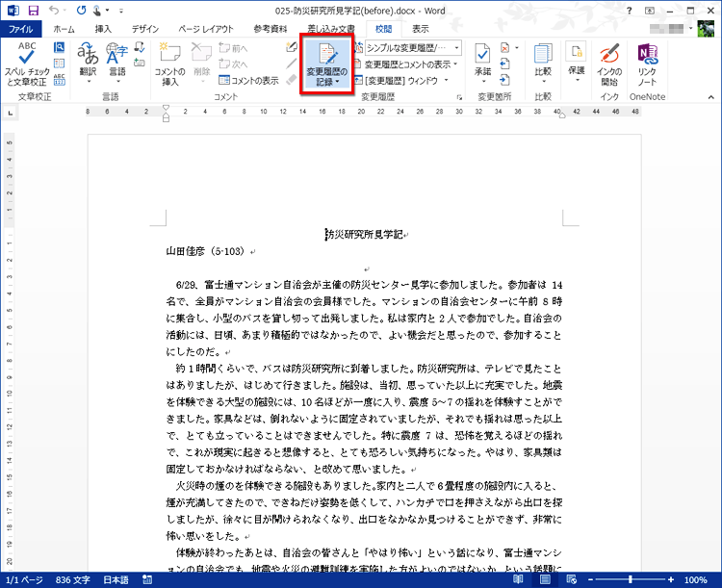722x588 pixels.
Task: Click the 日本語 language indicator in the status bar
Action: coord(116,579)
